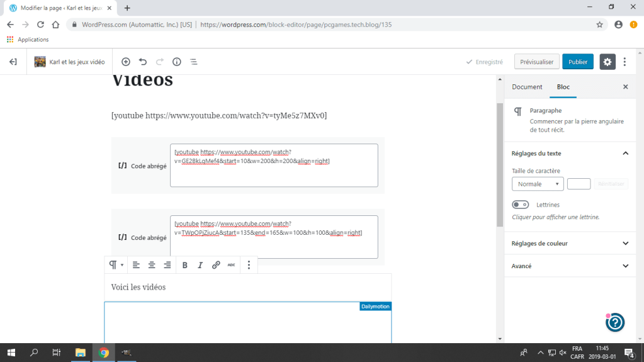Open File Explorer from the taskbar

pos(80,353)
